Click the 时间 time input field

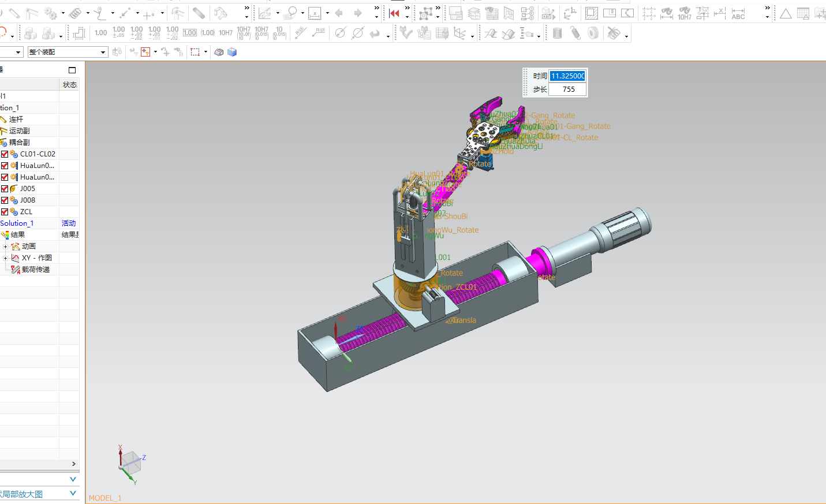click(567, 76)
